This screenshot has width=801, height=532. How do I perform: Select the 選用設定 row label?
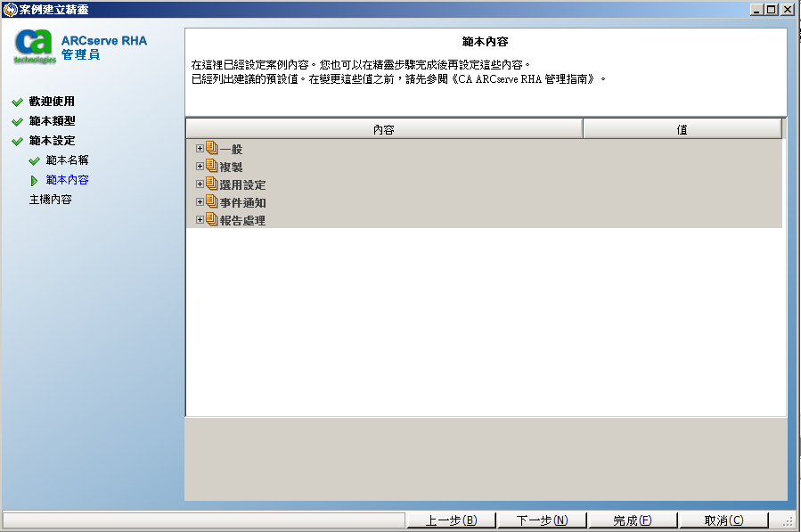[242, 185]
